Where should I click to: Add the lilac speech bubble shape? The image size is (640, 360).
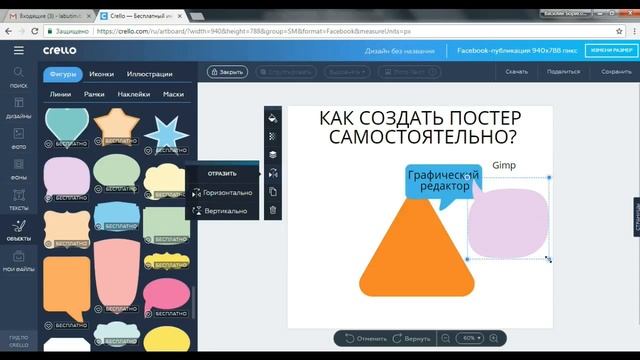pyautogui.click(x=67, y=179)
